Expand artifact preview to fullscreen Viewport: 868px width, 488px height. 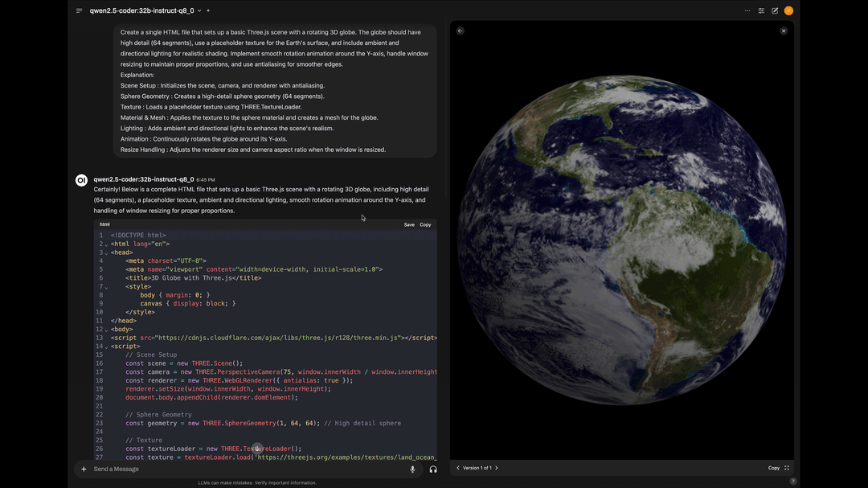coord(787,468)
